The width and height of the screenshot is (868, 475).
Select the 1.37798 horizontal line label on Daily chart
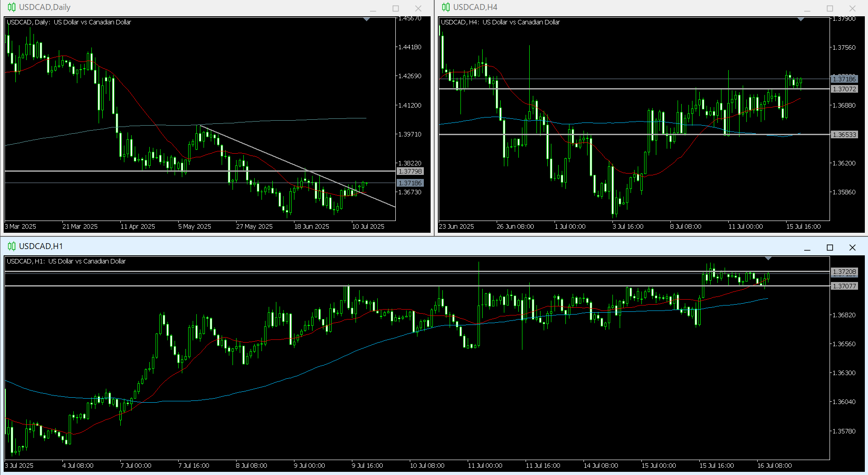[410, 171]
